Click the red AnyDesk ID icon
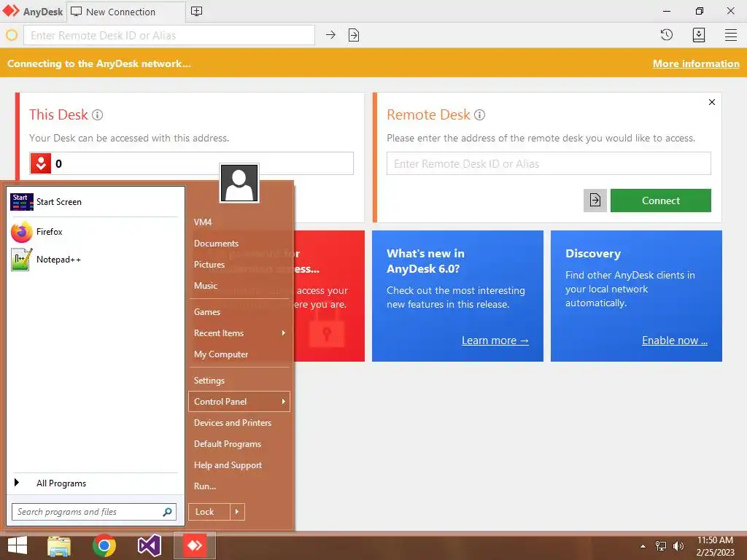Screen dimensions: 747x560 click(x=41, y=163)
